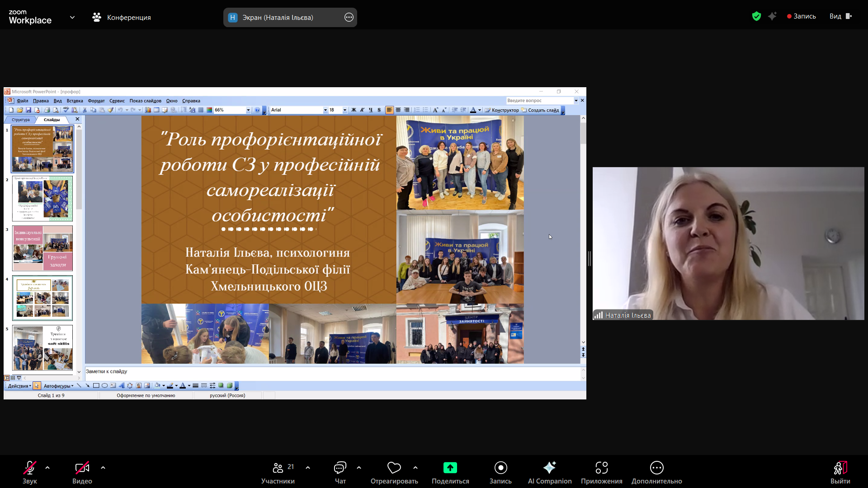The image size is (868, 488).
Task: Click the Показ слайдов menu item
Action: 145,101
